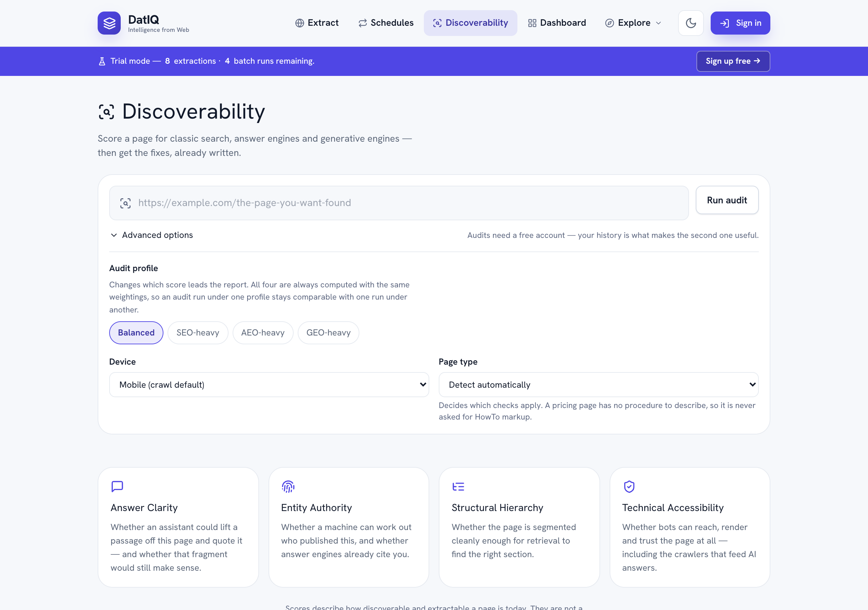The height and width of the screenshot is (610, 868).
Task: Select the Balanced audit profile
Action: point(136,332)
